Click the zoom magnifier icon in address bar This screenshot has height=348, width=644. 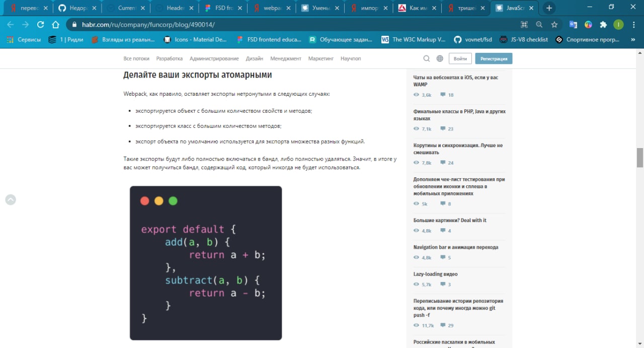539,24
